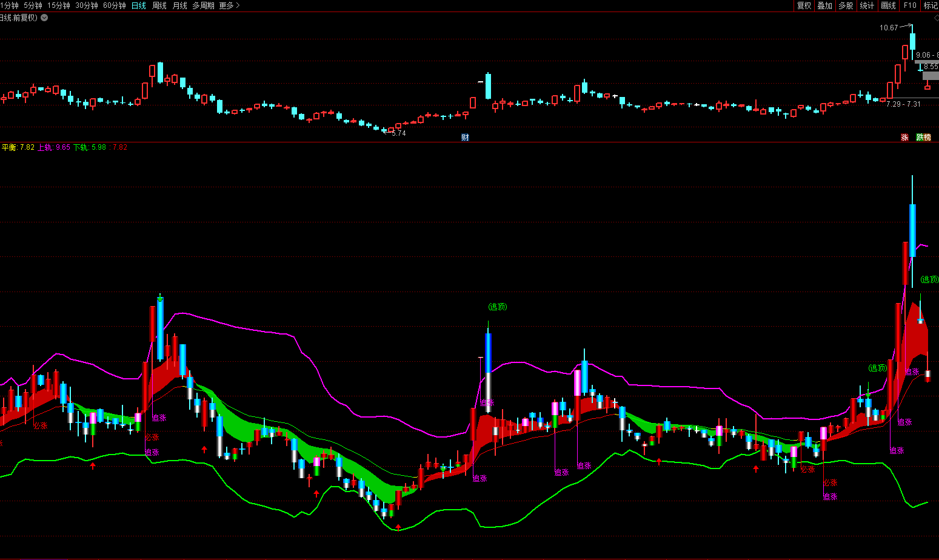Open the 前复权 chart title dropdown arrow

point(44,18)
